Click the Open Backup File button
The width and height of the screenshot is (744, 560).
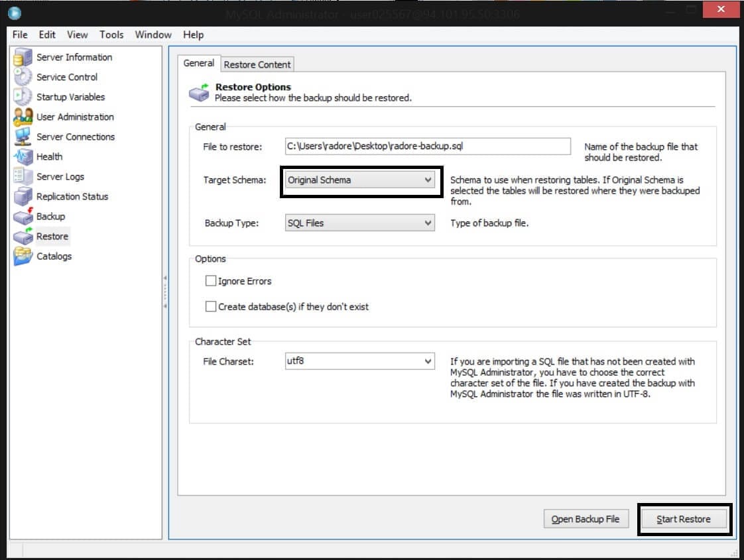coord(586,519)
